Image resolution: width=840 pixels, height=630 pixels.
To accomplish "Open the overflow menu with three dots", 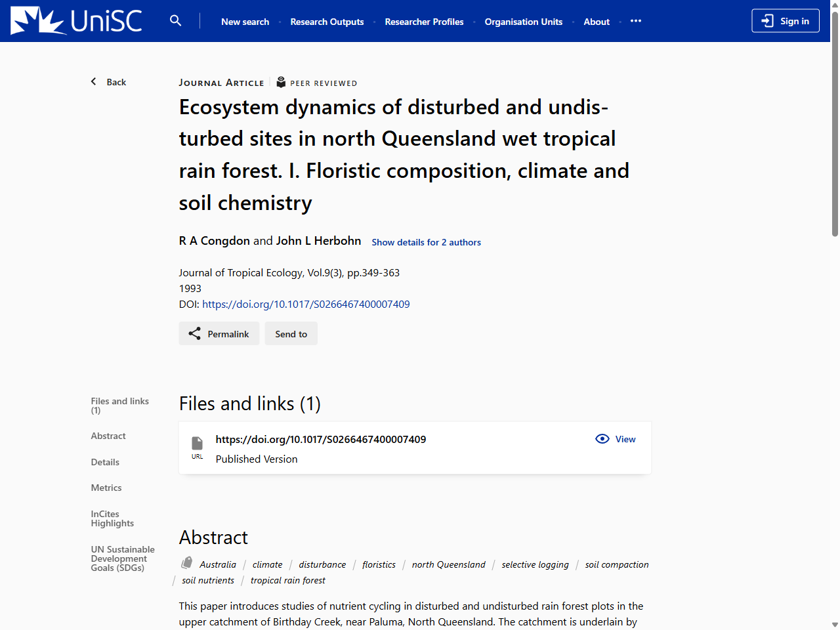I will tap(635, 22).
